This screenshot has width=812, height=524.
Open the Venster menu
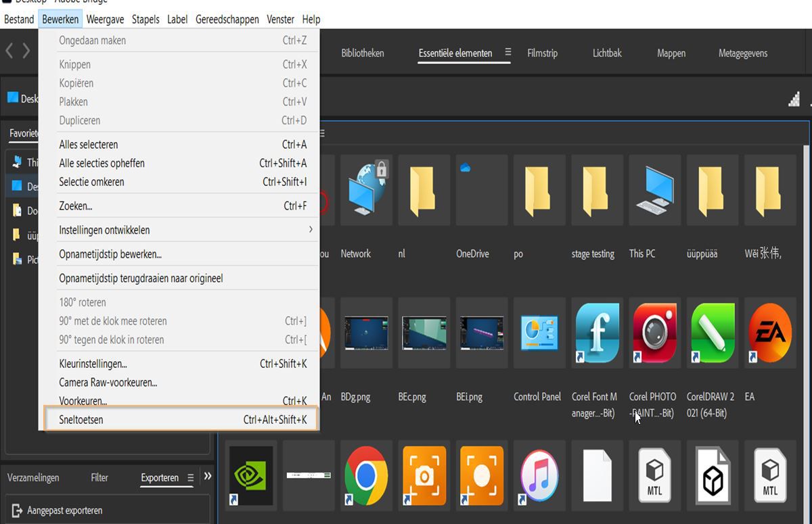281,19
